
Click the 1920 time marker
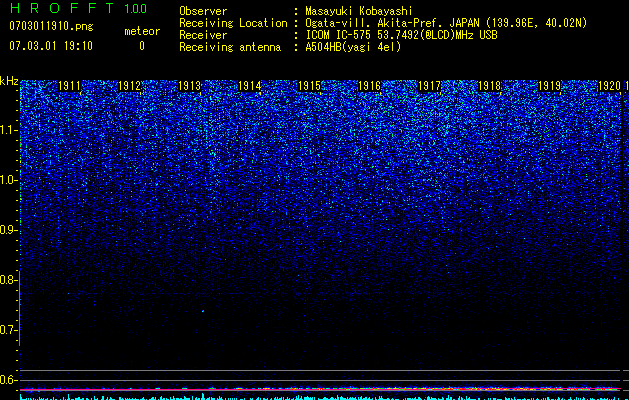pyautogui.click(x=609, y=86)
